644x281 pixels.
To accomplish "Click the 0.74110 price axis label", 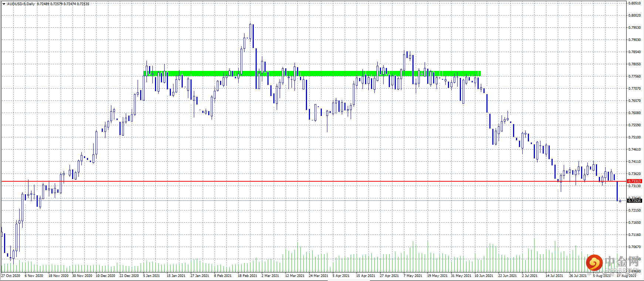I will 635,162.
